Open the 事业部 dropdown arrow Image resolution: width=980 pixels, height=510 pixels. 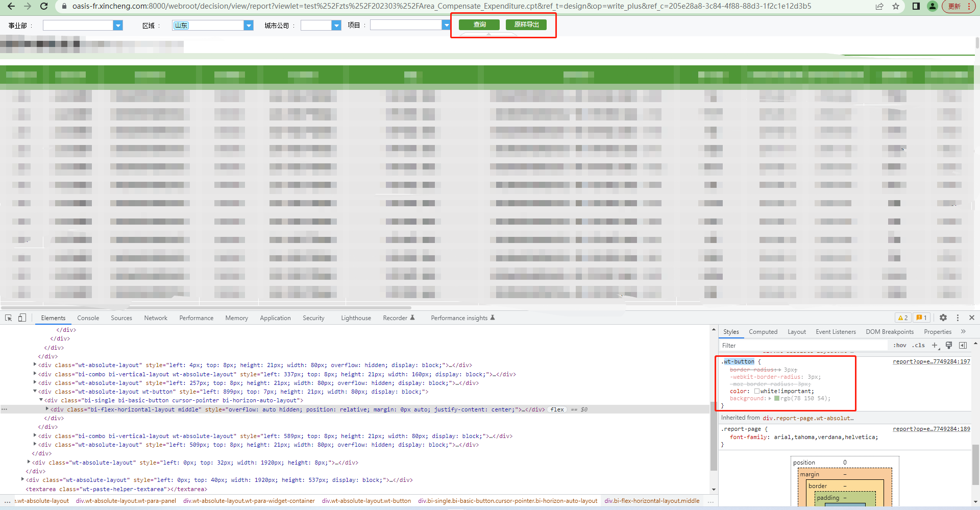pyautogui.click(x=118, y=26)
